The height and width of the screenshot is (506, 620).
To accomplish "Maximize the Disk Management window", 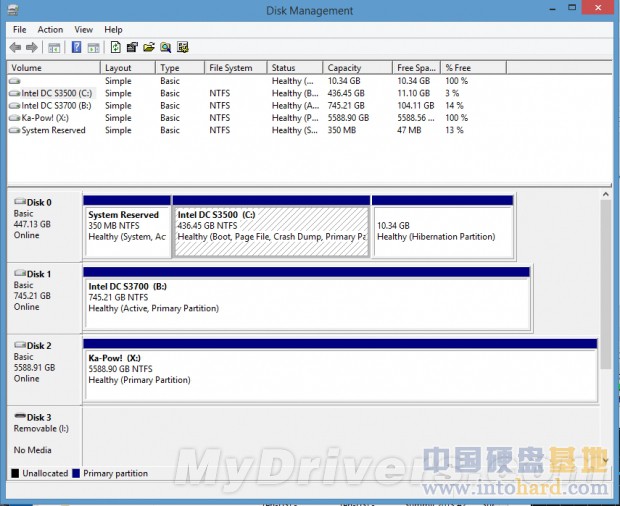I will tap(572, 8).
